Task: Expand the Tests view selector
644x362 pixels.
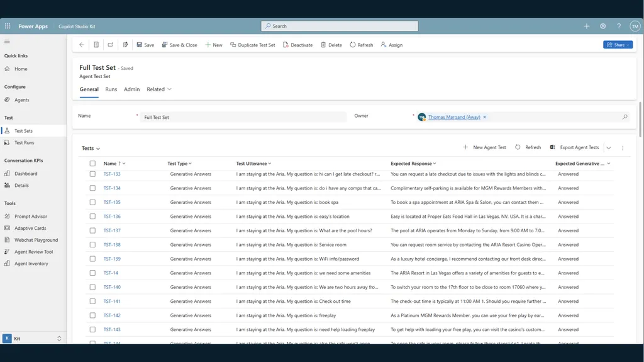Action: click(91, 148)
